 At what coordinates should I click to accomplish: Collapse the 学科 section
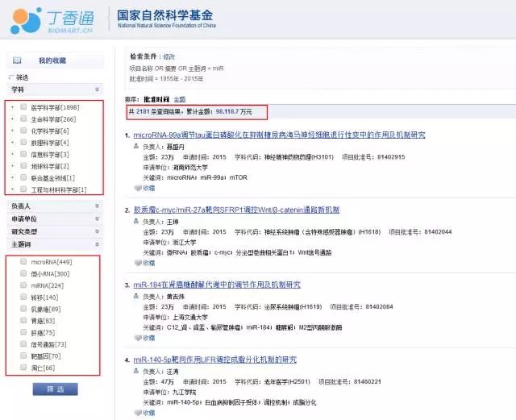[x=97, y=89]
